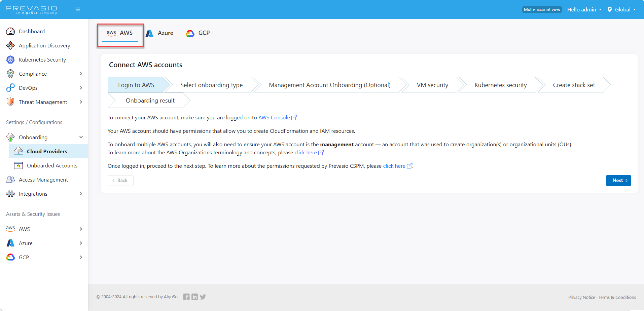
Task: Click the Integrations puzzle icon
Action: (x=10, y=194)
